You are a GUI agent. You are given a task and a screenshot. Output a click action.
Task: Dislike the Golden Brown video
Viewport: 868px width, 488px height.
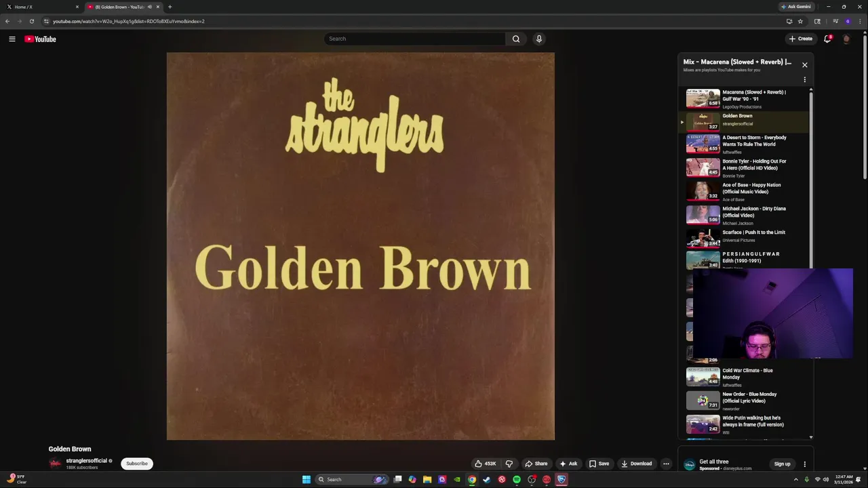509,464
